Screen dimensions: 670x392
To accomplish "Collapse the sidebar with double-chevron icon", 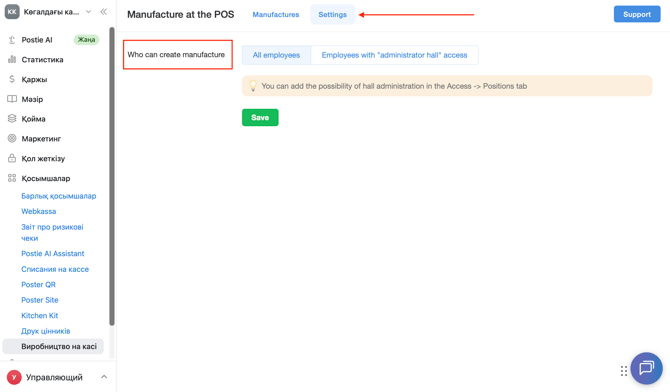I will click(103, 12).
